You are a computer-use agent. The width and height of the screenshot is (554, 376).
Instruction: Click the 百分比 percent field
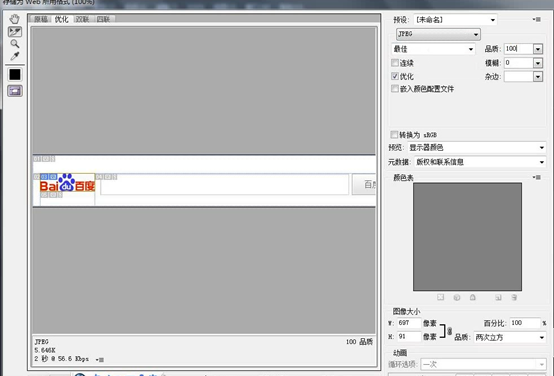(525, 323)
